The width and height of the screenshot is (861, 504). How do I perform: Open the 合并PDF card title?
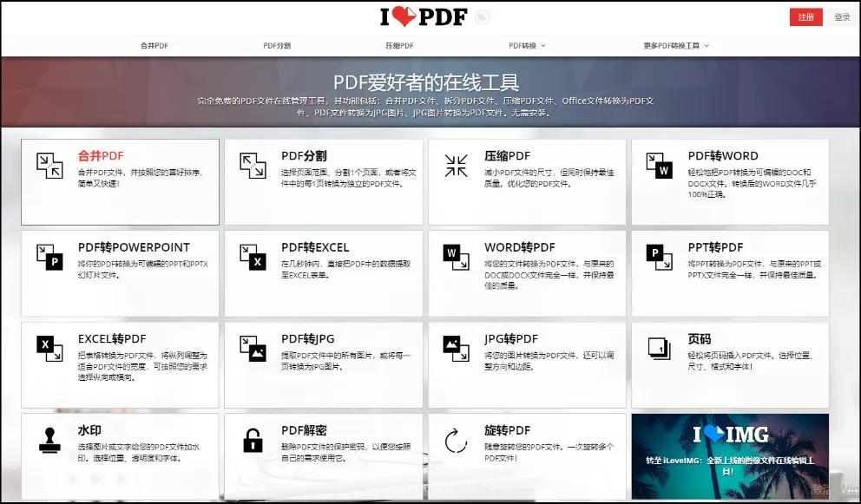pyautogui.click(x=101, y=156)
